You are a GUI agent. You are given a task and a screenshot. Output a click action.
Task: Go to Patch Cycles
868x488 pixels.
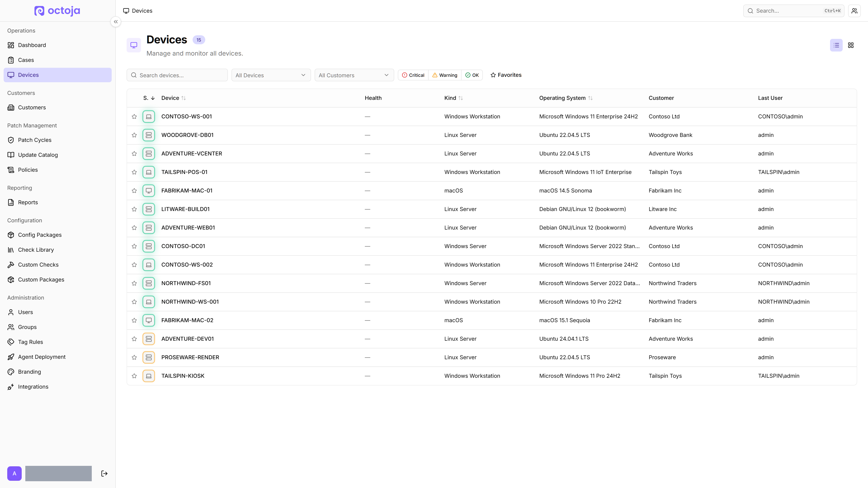pos(58,140)
